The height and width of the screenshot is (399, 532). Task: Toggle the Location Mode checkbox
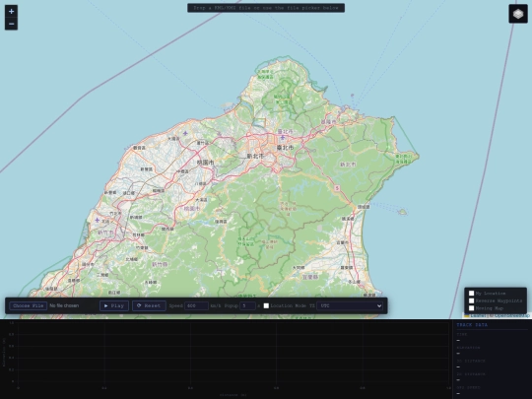266,305
